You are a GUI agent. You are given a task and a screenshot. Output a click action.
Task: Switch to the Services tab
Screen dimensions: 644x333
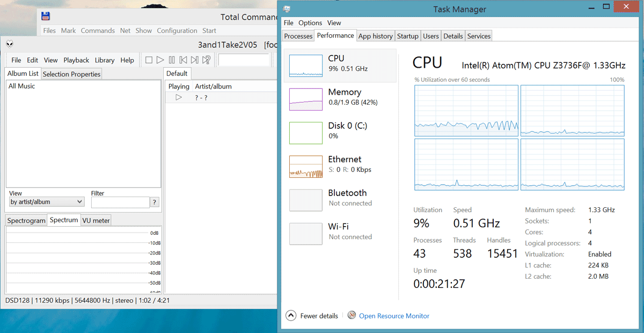click(479, 36)
